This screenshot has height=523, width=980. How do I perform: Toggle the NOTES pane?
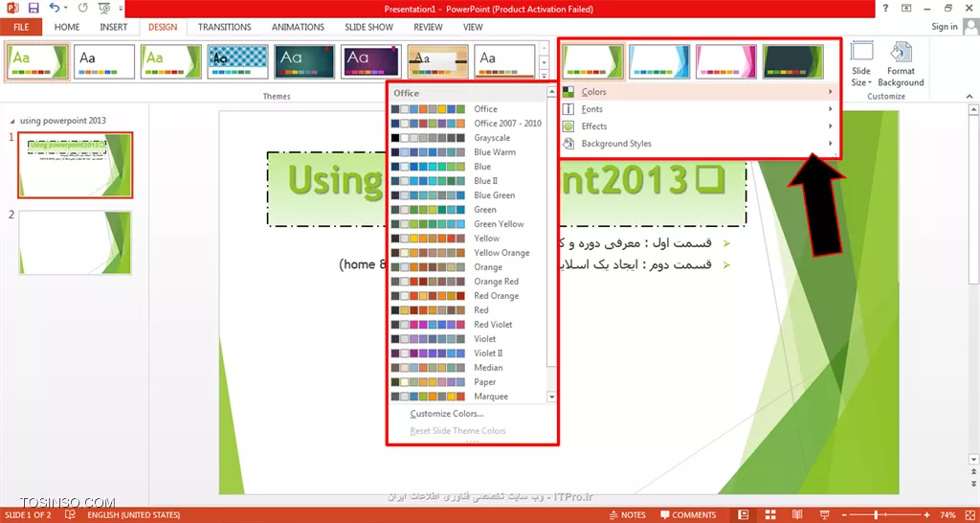628,515
